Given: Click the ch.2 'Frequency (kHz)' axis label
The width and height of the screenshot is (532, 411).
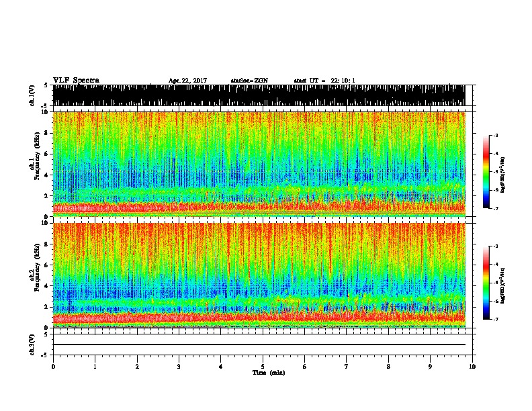Looking at the screenshot, I should (38, 267).
